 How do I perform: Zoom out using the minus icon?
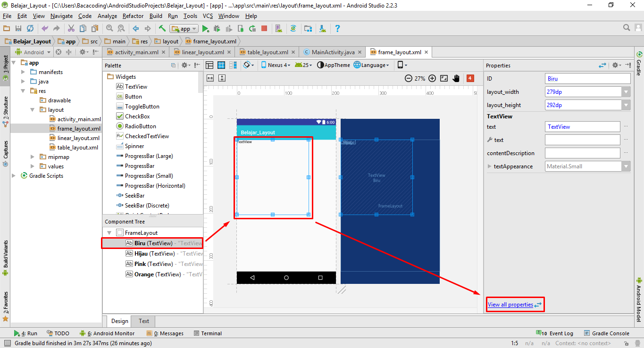[x=408, y=78]
